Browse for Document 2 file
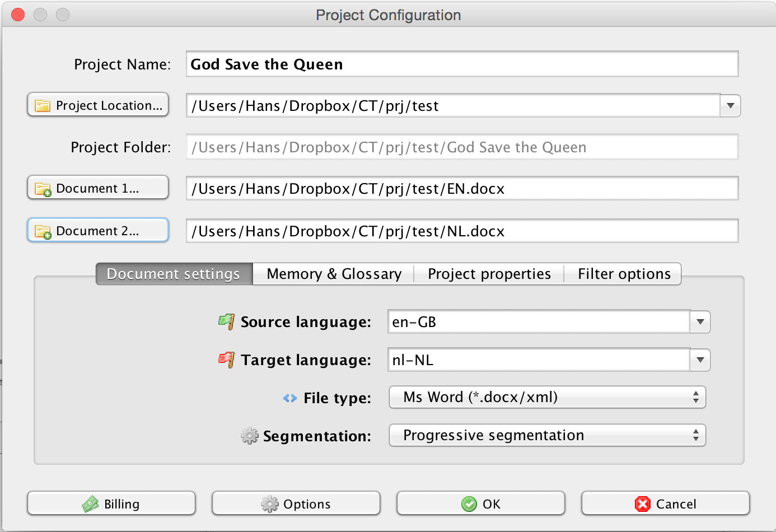 [x=98, y=231]
